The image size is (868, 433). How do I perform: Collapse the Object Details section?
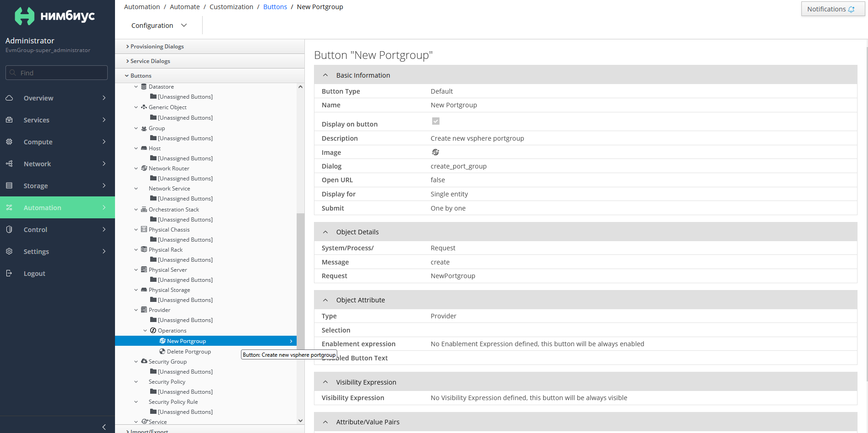pos(325,232)
